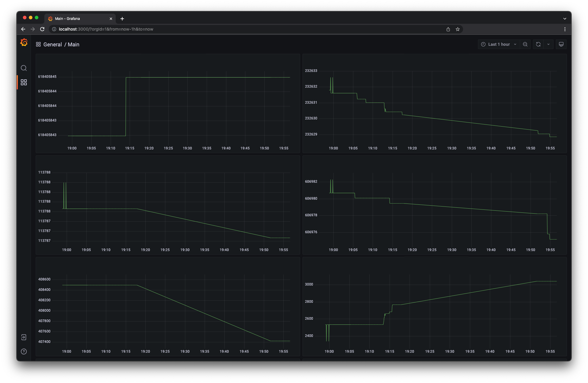Click the browser share icon
Viewport: 588px width, 383px height.
click(x=448, y=29)
